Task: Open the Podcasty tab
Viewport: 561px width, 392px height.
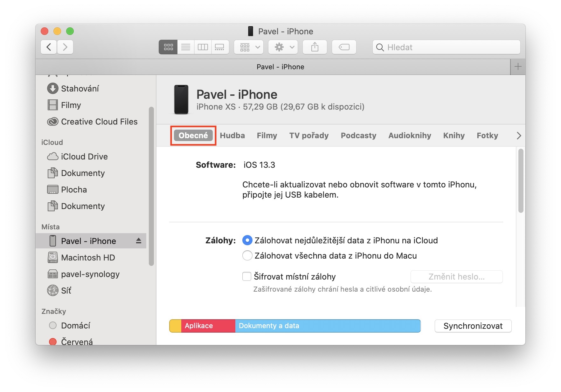Action: click(358, 136)
